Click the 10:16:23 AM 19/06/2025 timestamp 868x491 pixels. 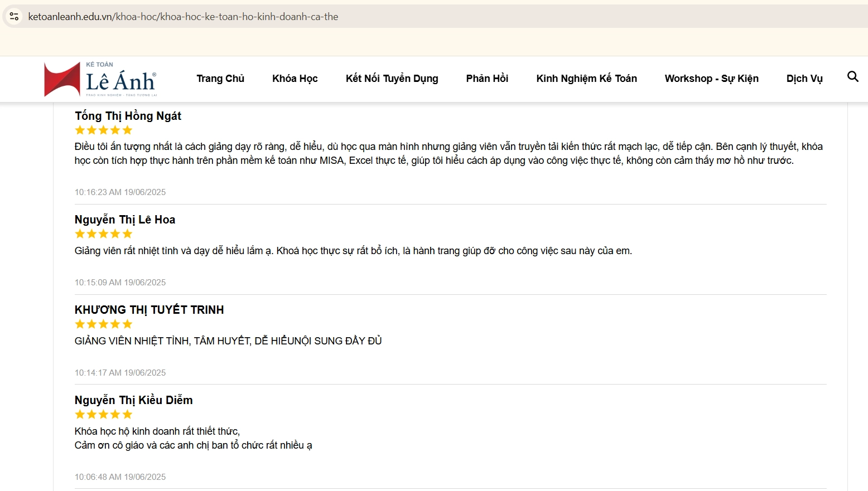pos(120,192)
